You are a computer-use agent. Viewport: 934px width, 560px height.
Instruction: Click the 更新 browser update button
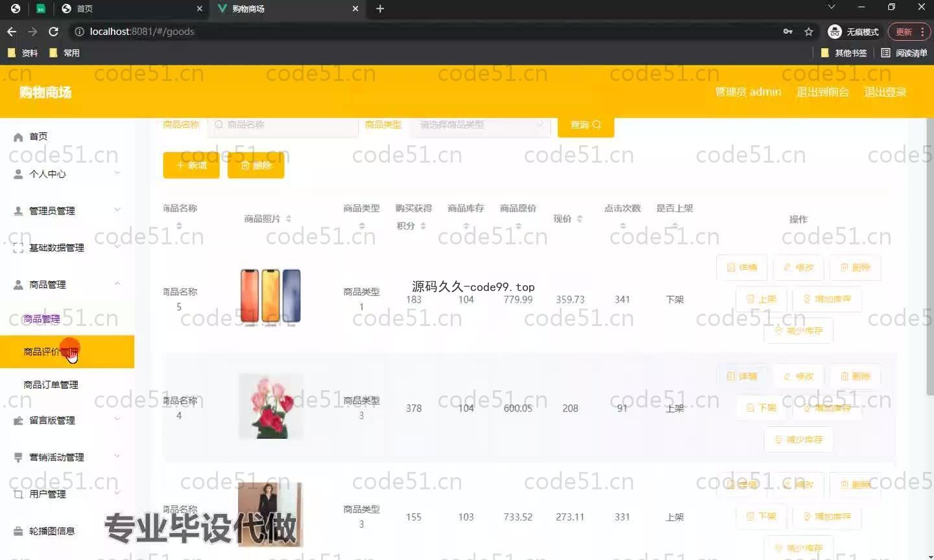click(x=904, y=32)
